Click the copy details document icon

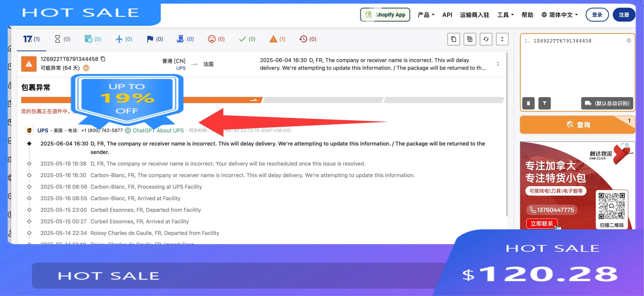tap(470, 39)
